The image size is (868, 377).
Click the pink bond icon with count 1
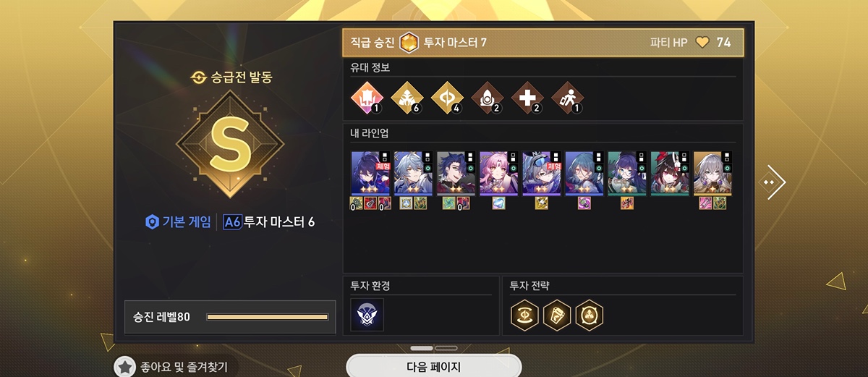click(x=366, y=98)
